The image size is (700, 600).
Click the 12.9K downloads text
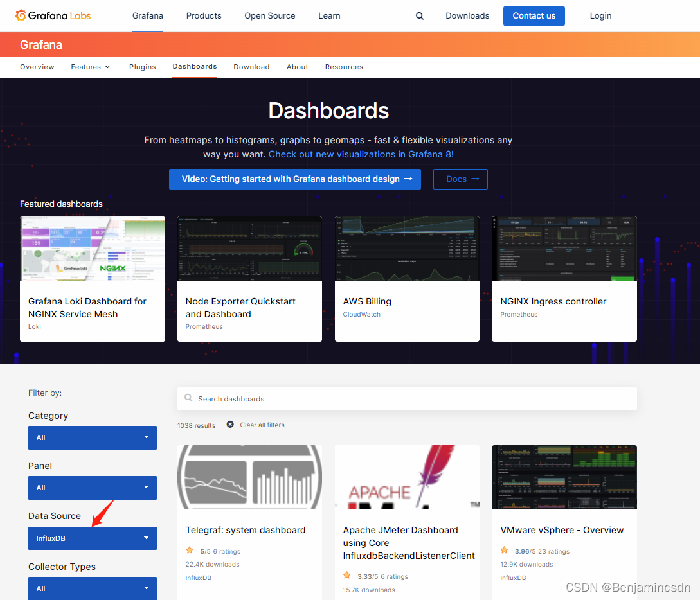point(526,564)
